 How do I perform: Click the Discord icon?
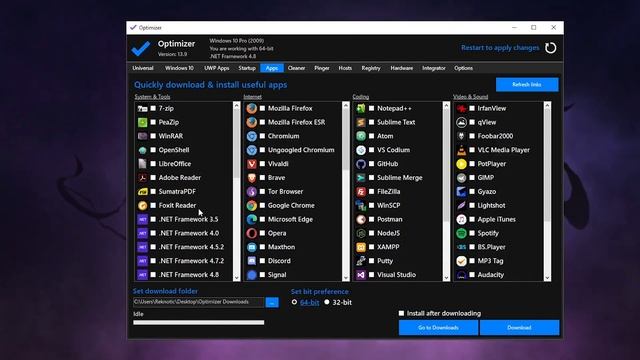coord(252,261)
